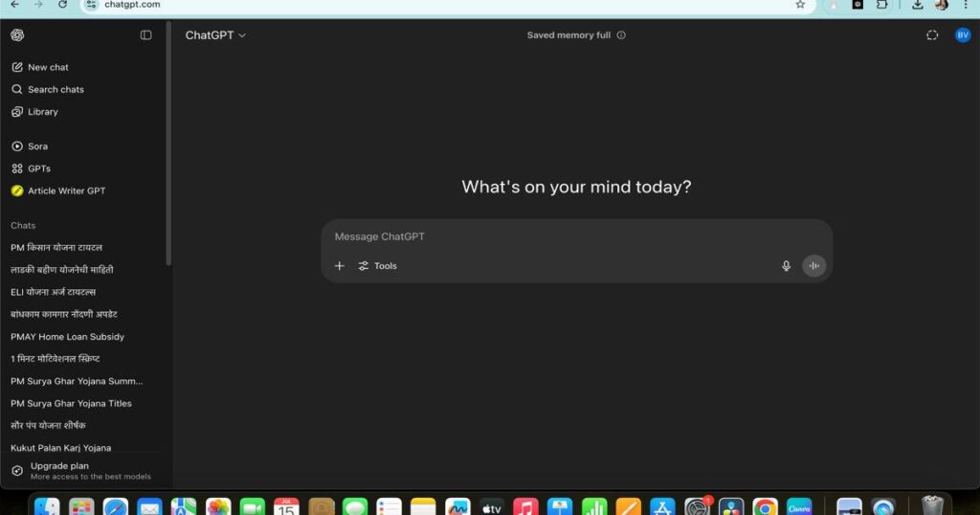Open chat PM Surya Ghar Yojana Summ...
This screenshot has width=980, height=515.
coord(77,381)
